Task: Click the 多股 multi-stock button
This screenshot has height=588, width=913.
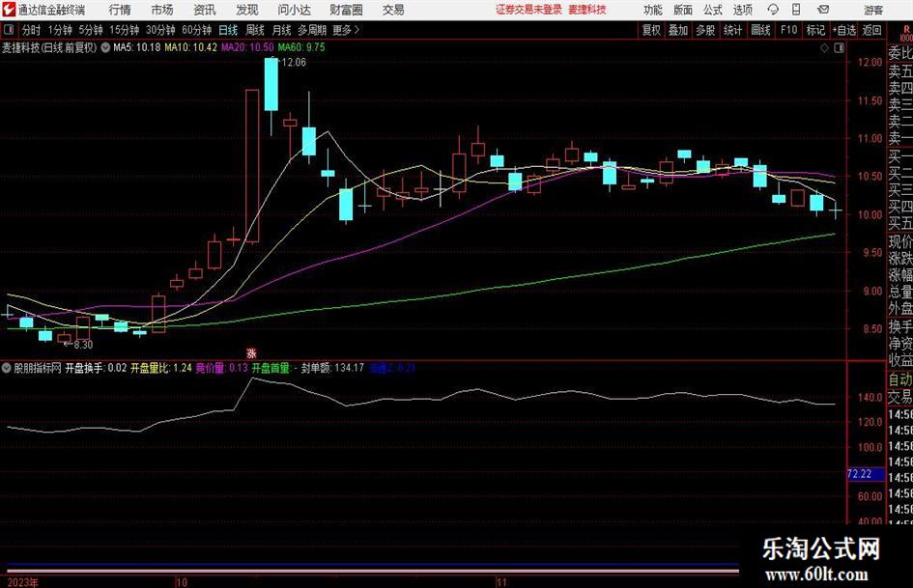Action: (705, 30)
